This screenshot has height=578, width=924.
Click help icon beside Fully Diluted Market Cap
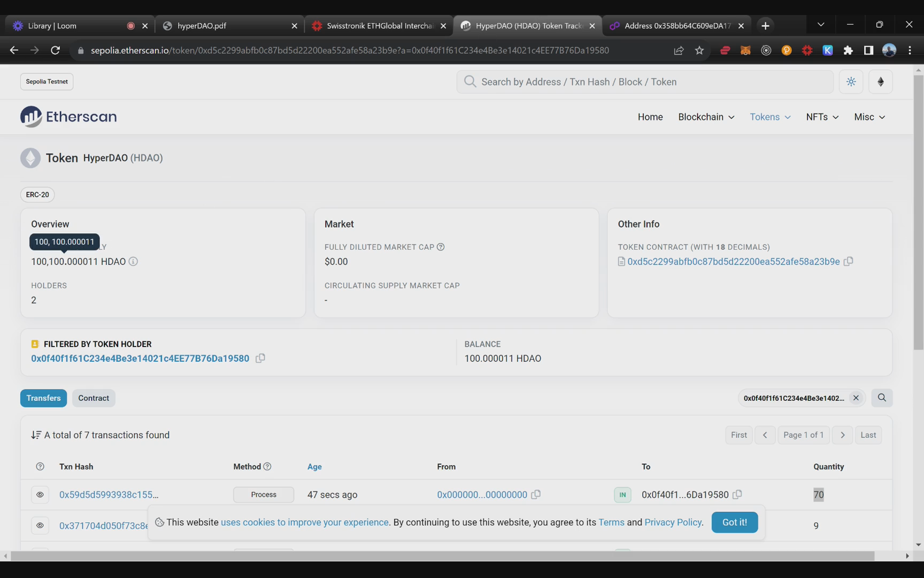tap(441, 247)
